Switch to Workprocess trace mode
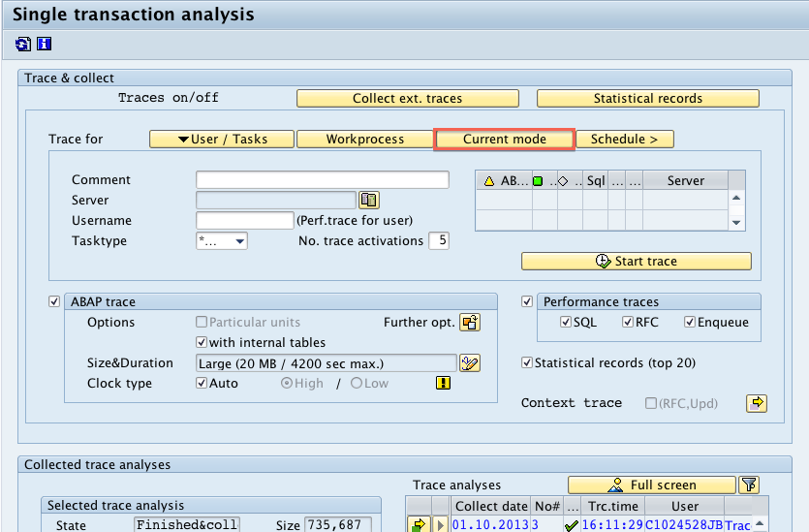This screenshot has width=809, height=532. pos(364,139)
